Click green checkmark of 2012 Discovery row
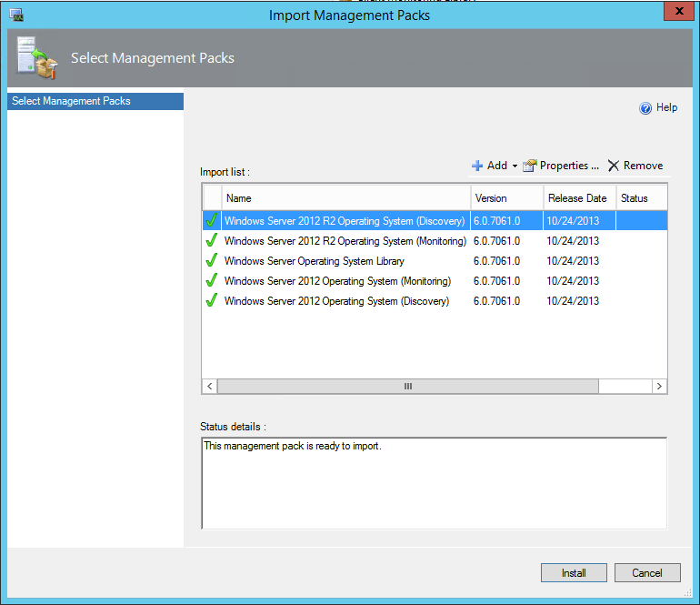700x605 pixels. pos(212,300)
